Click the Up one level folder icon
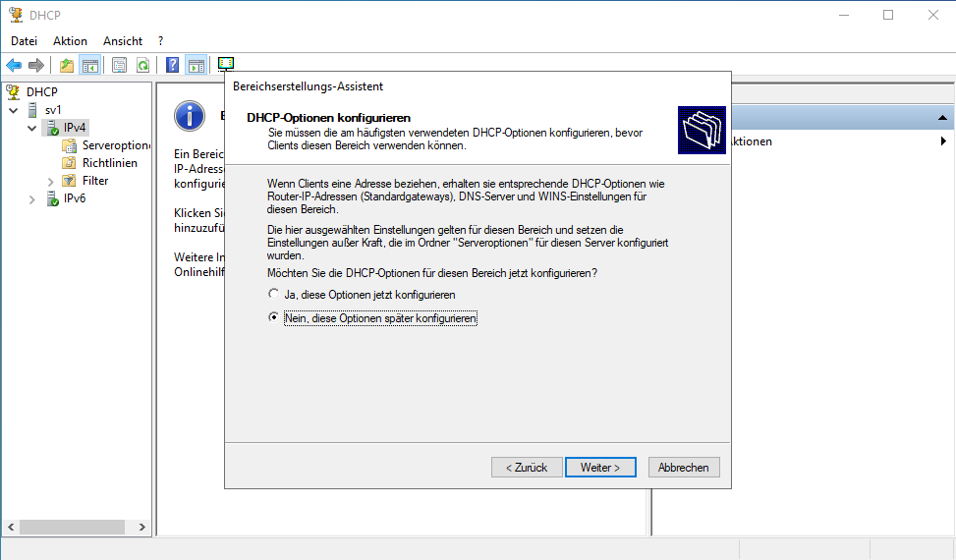 tap(67, 65)
